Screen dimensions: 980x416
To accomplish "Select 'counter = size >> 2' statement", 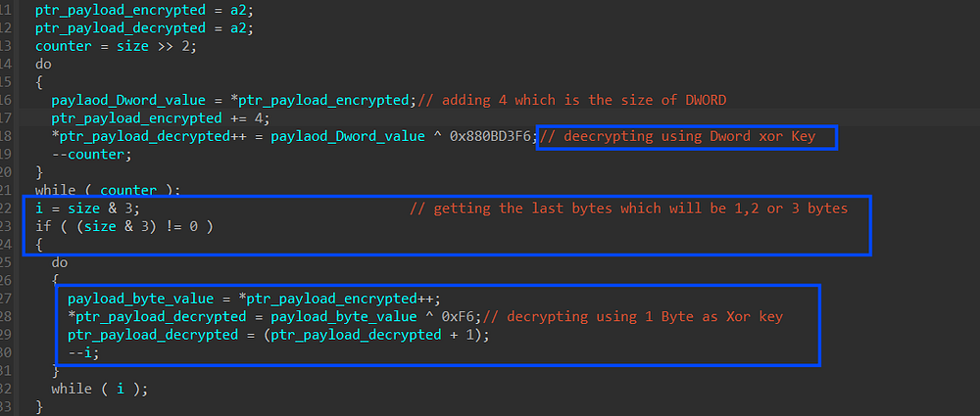I will [x=117, y=46].
